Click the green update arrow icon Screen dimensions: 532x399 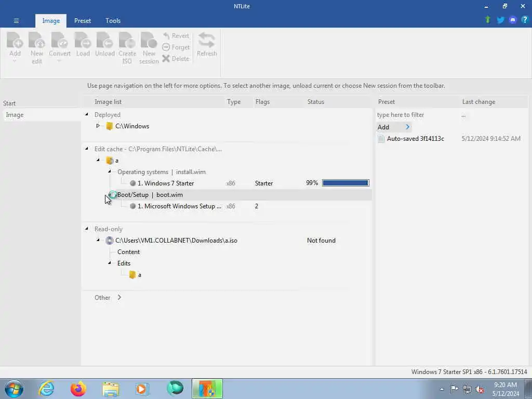(488, 20)
